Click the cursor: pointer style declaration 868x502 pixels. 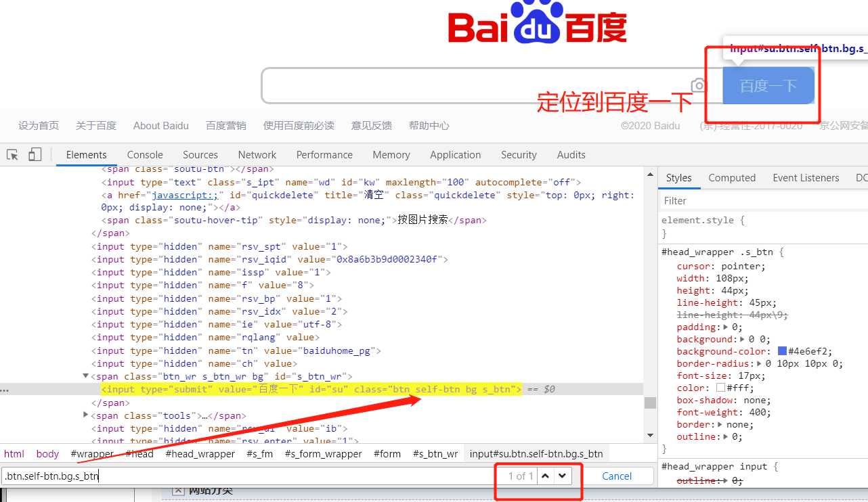click(x=721, y=266)
